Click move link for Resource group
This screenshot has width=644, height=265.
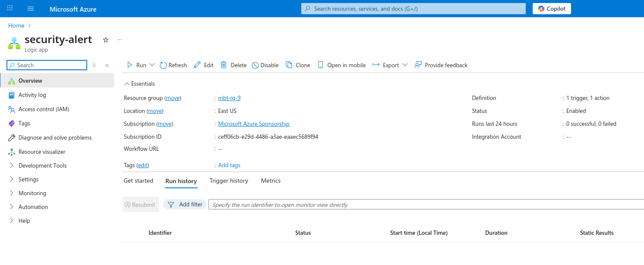173,98
